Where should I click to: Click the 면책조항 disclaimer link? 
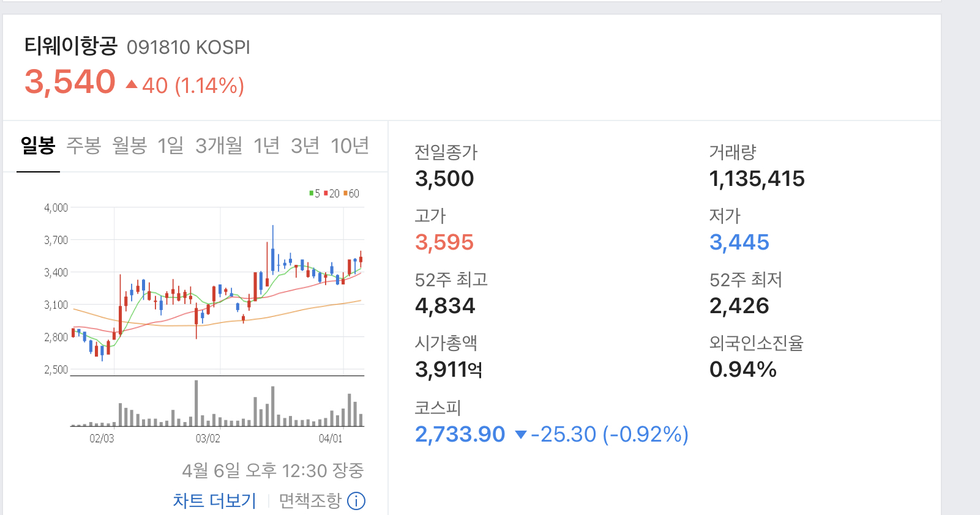(x=310, y=501)
